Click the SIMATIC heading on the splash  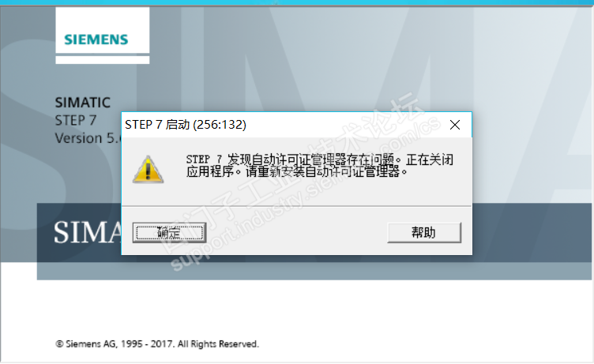coord(83,103)
